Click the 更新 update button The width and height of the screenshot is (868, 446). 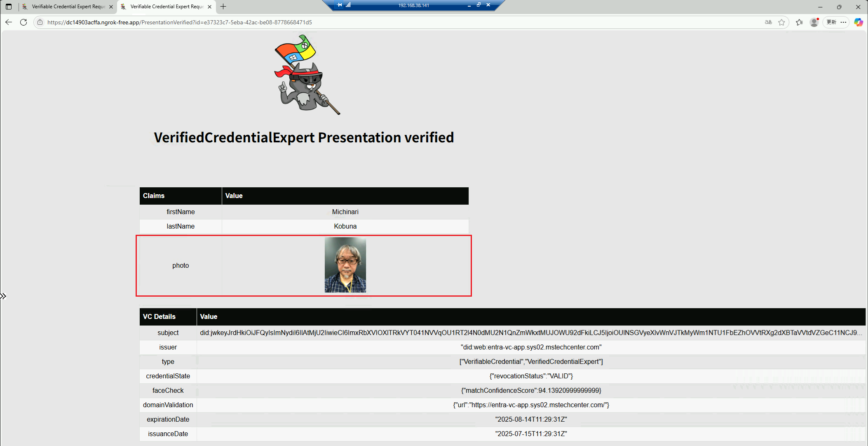point(832,22)
